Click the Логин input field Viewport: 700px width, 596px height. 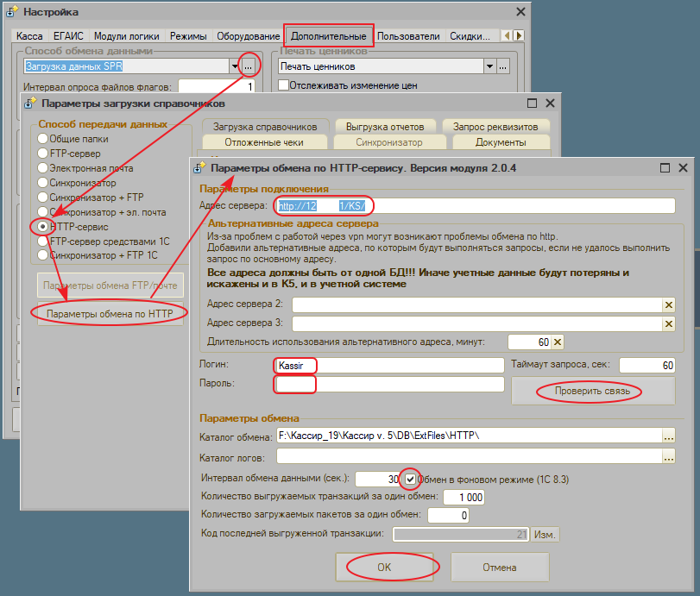(388, 365)
